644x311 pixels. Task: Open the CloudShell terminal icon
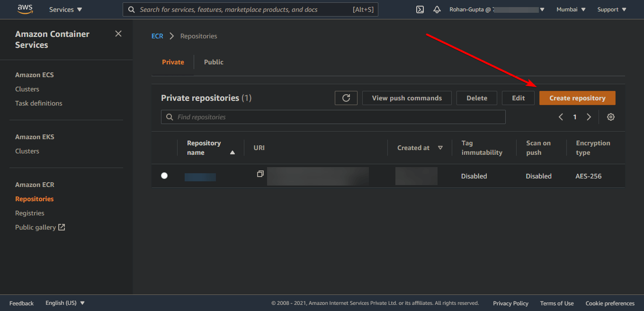[420, 9]
